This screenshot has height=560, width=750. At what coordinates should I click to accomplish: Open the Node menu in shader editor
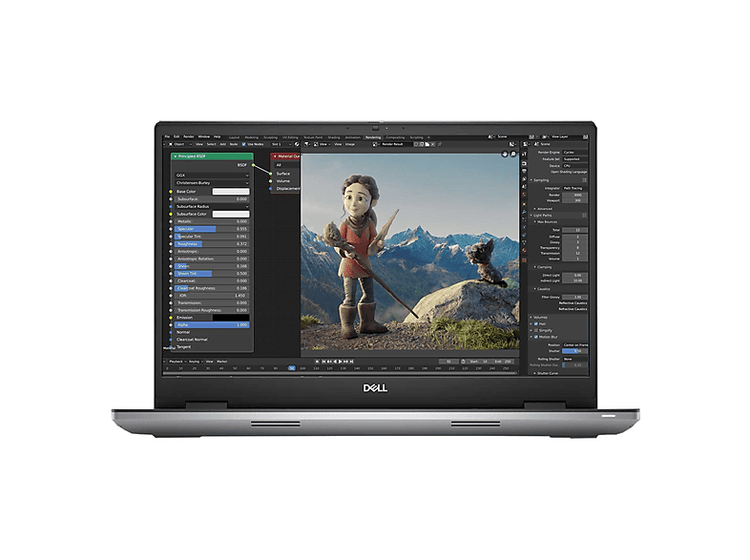234,144
